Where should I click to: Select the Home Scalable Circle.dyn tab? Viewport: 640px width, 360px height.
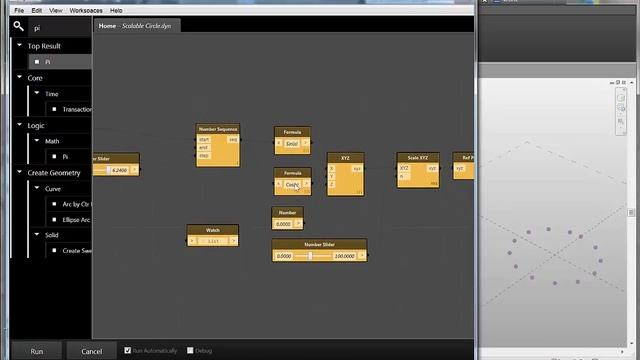pyautogui.click(x=136, y=26)
